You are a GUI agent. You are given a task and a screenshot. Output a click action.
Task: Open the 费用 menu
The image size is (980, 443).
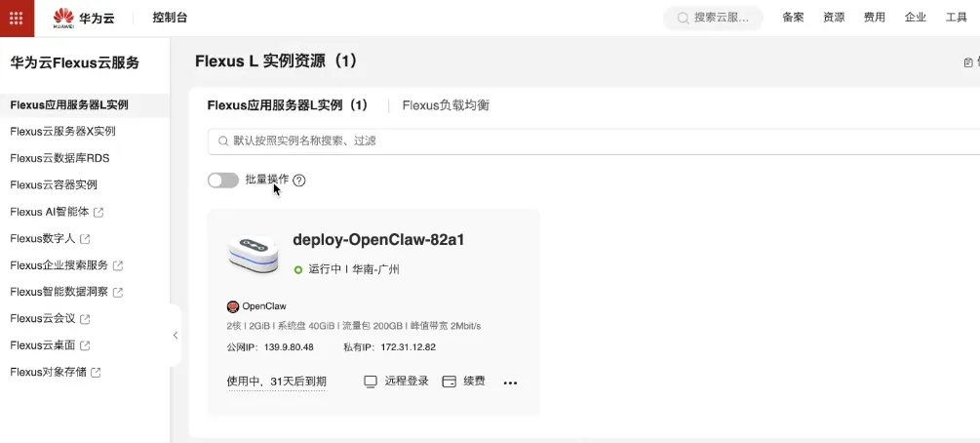875,18
